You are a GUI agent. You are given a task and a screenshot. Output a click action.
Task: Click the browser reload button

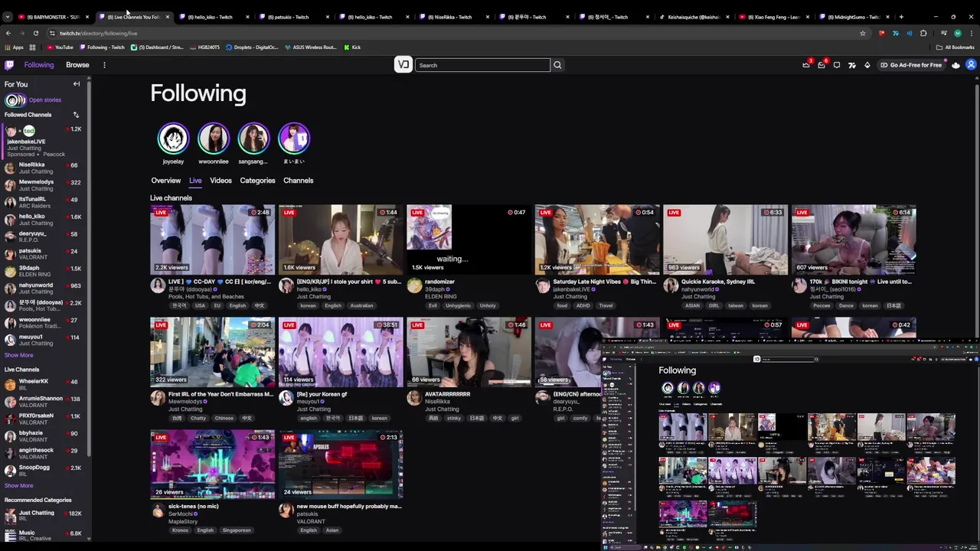coord(35,33)
